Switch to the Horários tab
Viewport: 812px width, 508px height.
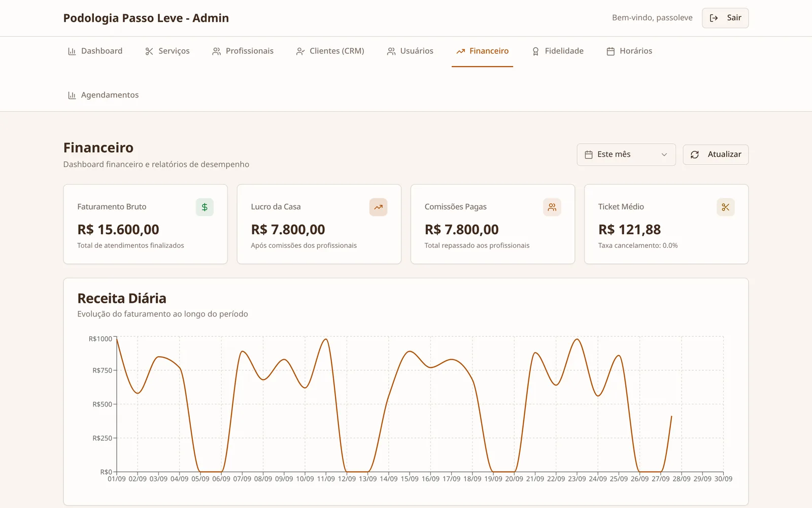pyautogui.click(x=629, y=51)
